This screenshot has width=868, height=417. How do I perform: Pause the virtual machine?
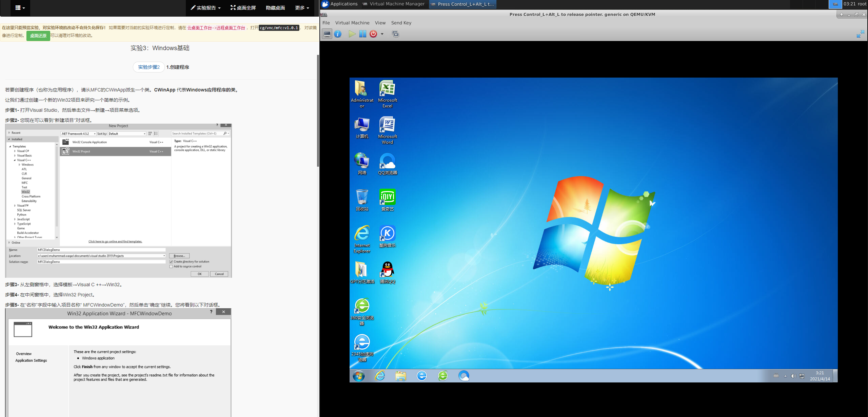362,34
